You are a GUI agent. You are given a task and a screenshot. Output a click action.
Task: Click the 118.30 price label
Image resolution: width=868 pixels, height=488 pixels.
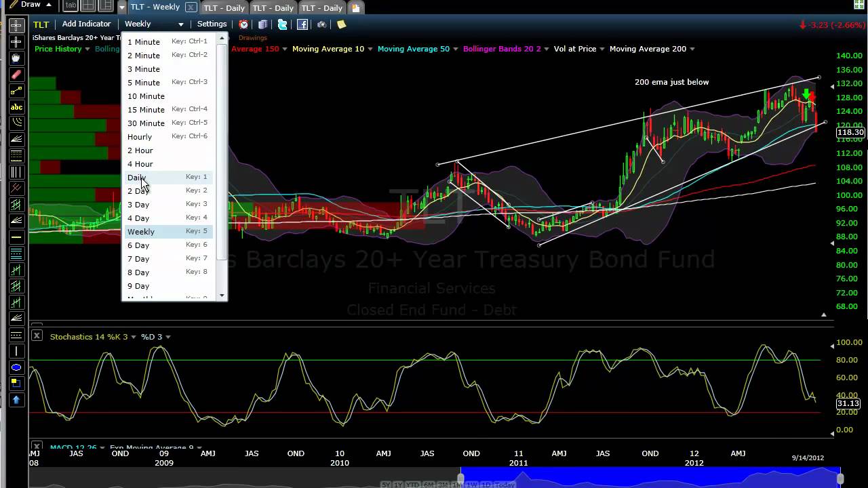(x=850, y=133)
